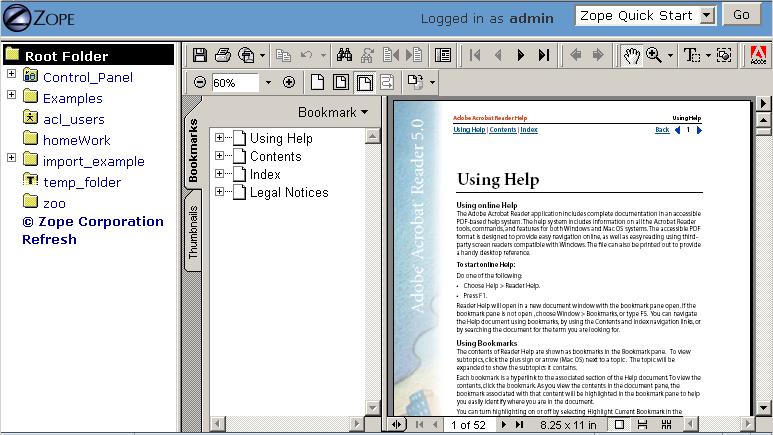Expand the Control_Panel tree node
773x435 pixels.
coord(11,73)
